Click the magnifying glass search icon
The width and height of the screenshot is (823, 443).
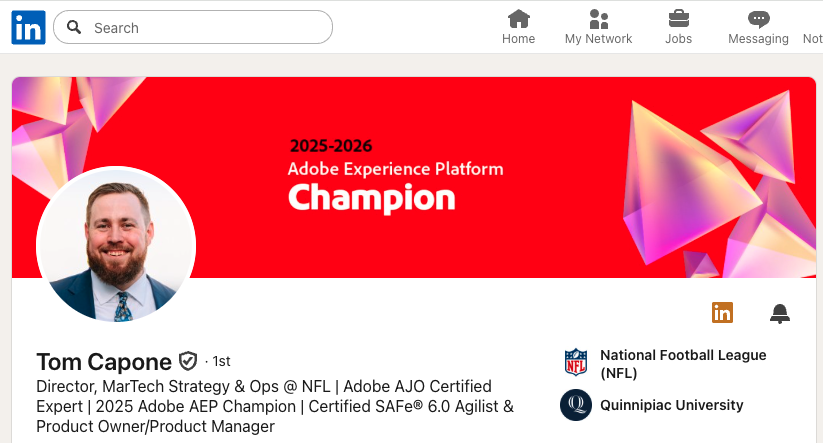tap(75, 28)
